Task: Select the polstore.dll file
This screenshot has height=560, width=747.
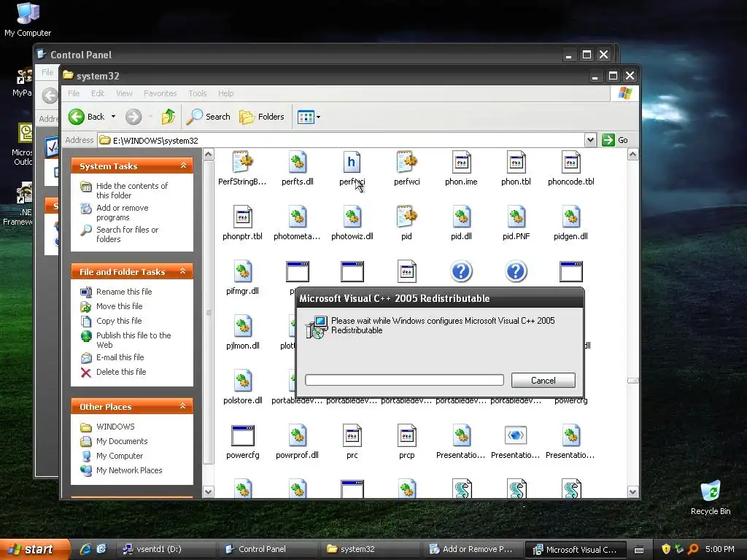Action: [242, 386]
